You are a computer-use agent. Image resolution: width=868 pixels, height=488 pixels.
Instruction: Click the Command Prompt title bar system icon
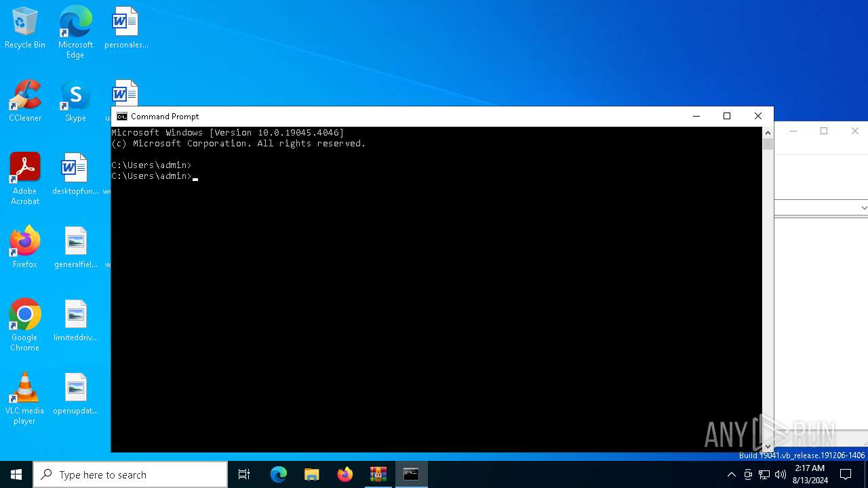click(122, 117)
